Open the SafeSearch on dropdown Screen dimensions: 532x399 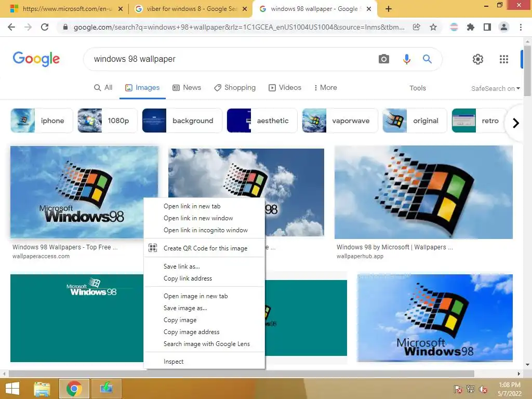tap(495, 88)
